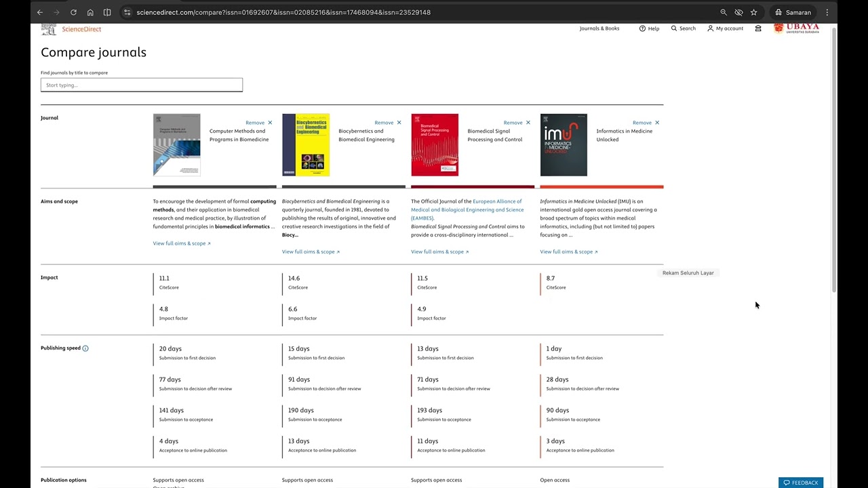This screenshot has height=488, width=868.
Task: Click the institution building icon
Action: click(x=758, y=28)
